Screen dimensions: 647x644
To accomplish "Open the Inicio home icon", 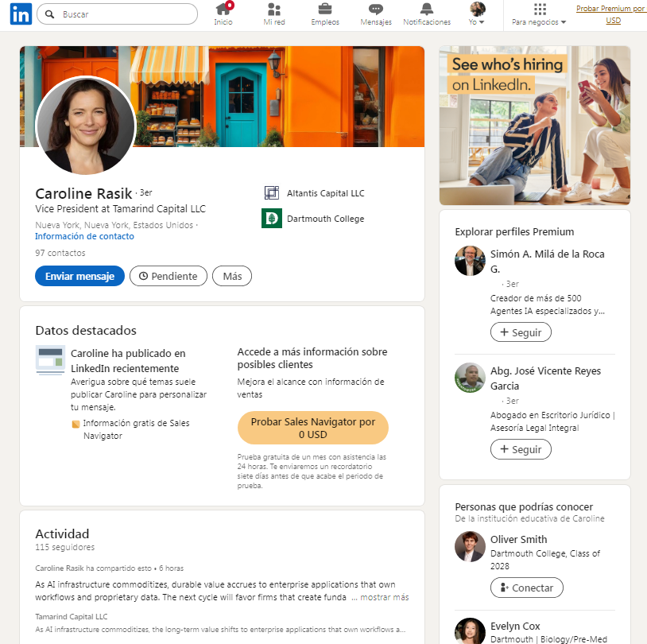I will coord(223,9).
